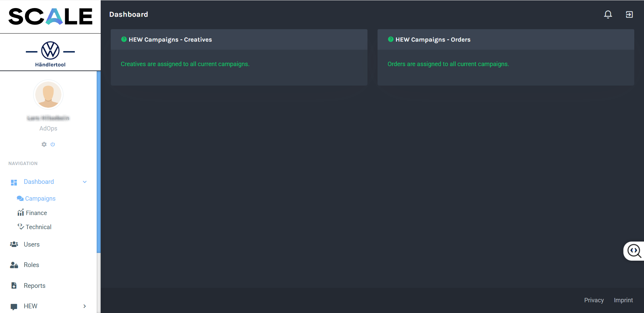Image resolution: width=644 pixels, height=313 pixels.
Task: Click the SCALE logo
Action: pos(50,16)
